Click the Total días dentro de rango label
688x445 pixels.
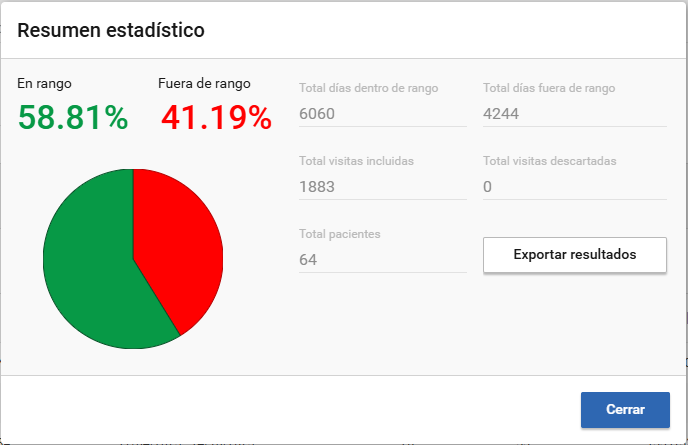pos(369,88)
